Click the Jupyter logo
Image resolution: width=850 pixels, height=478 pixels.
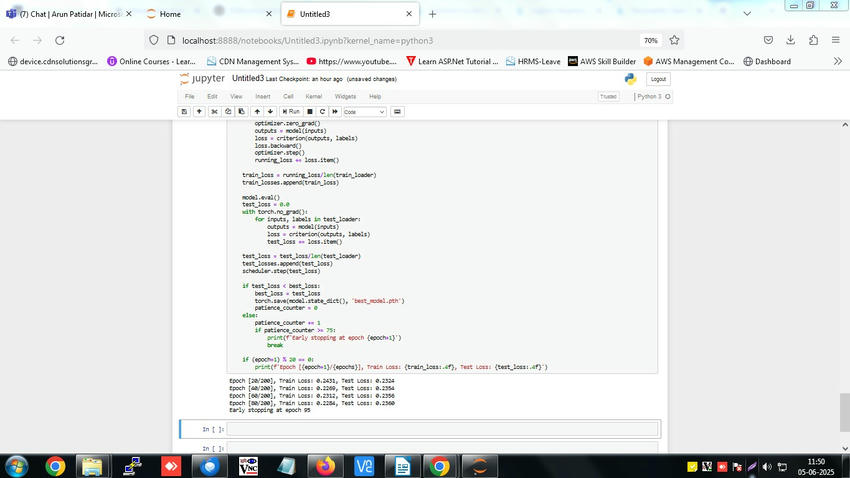[202, 79]
